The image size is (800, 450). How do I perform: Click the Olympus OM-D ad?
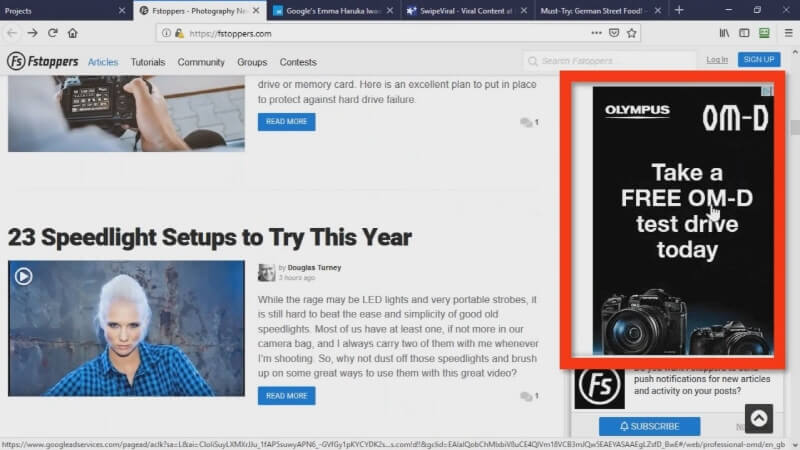[683, 220]
